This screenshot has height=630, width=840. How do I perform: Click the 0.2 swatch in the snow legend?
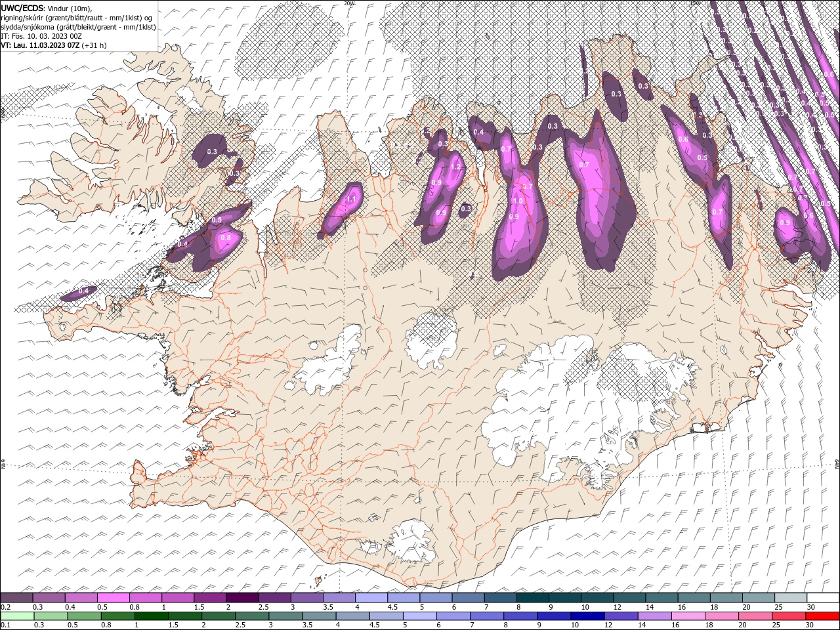(17, 598)
